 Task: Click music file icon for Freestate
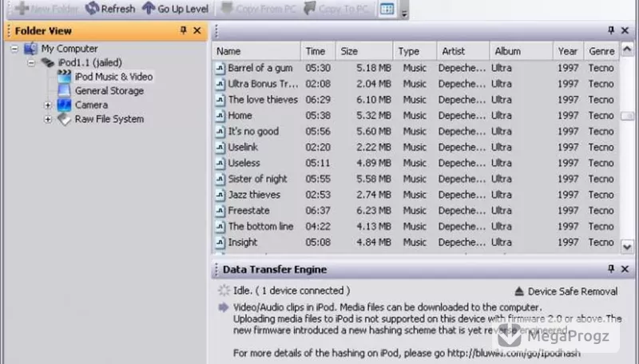pyautogui.click(x=220, y=211)
